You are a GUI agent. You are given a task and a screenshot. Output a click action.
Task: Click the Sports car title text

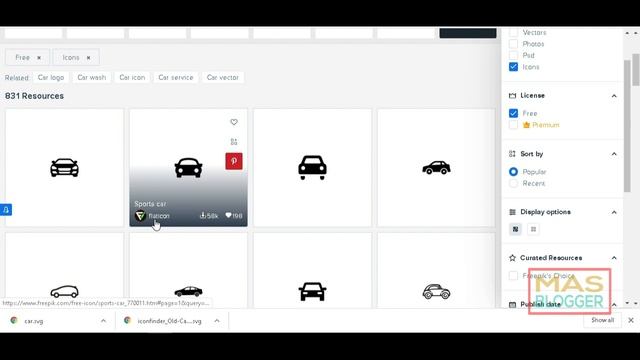[x=150, y=204]
